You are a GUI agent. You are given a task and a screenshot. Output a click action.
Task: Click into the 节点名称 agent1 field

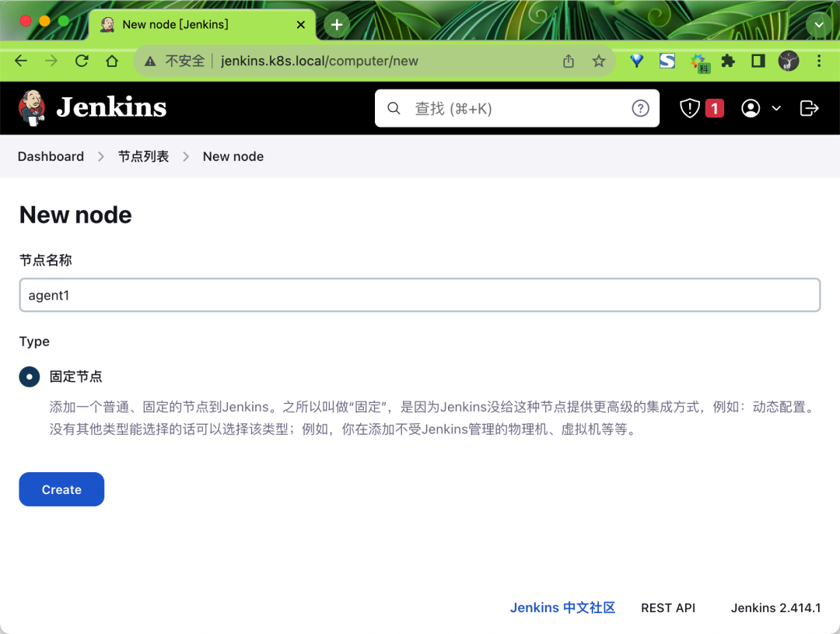[420, 295]
